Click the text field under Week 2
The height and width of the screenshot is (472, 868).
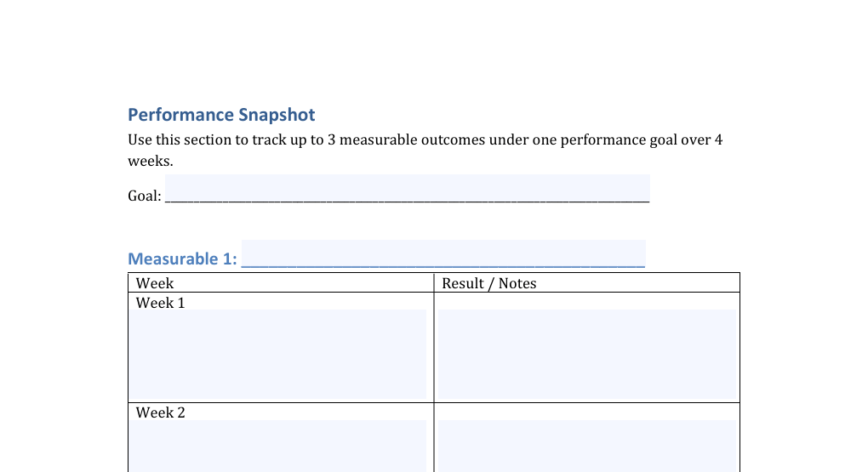[277, 446]
